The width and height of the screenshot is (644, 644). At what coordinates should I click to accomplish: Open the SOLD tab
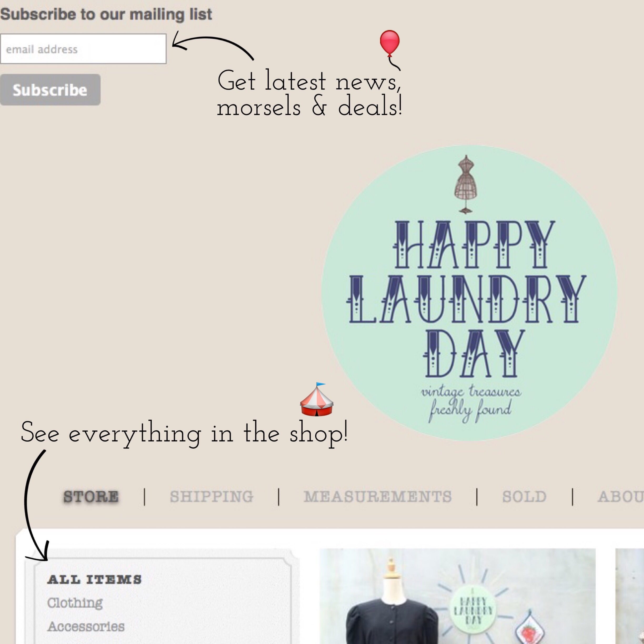(x=524, y=497)
